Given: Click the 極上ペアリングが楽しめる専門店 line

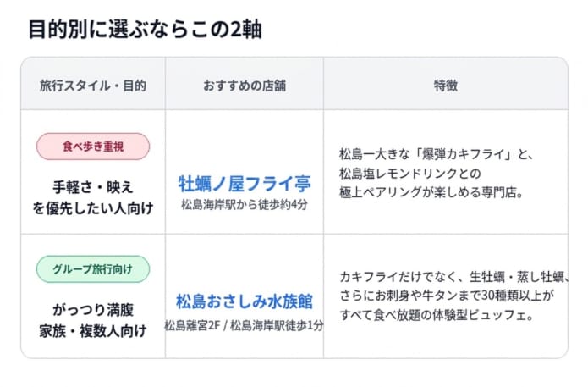Looking at the screenshot, I should pyautogui.click(x=431, y=192).
